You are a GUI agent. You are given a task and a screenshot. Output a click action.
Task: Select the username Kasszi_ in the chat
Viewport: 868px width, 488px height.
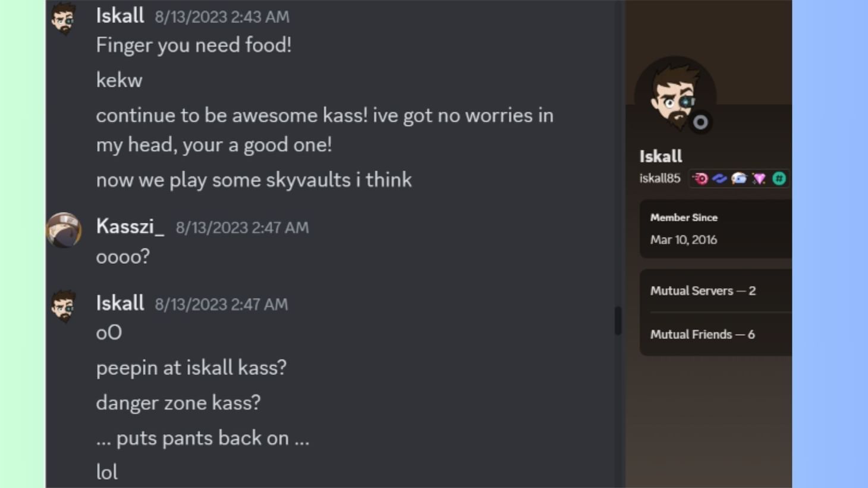128,226
